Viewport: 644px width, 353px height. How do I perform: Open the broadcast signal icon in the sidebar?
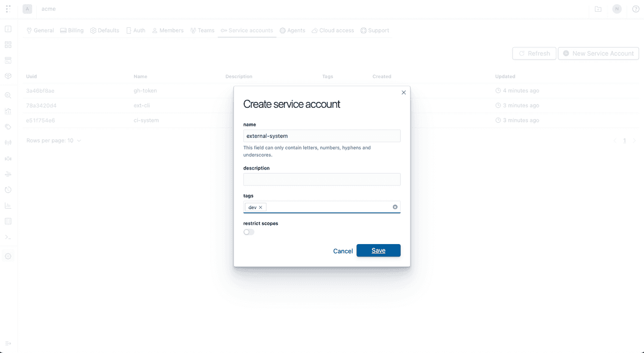click(8, 143)
